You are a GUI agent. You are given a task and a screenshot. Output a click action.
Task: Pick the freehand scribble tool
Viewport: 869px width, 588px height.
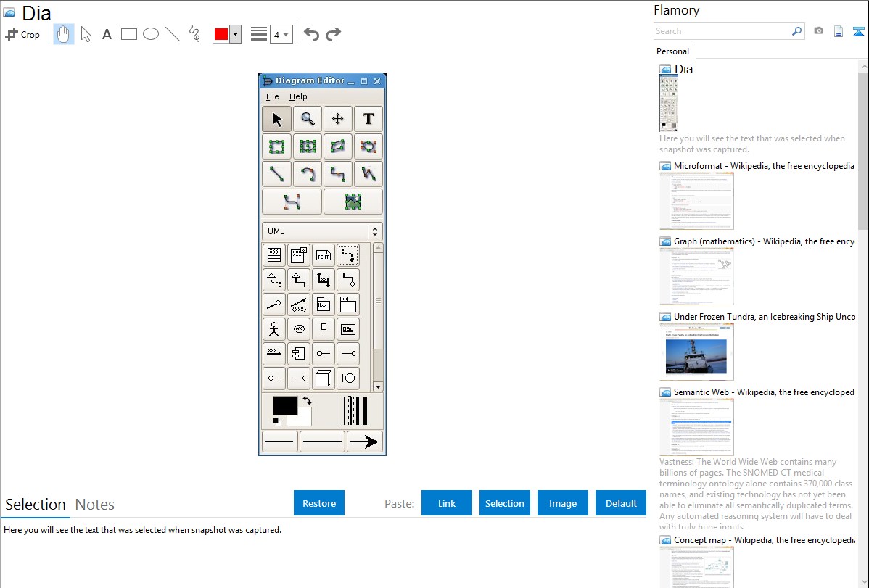click(194, 34)
